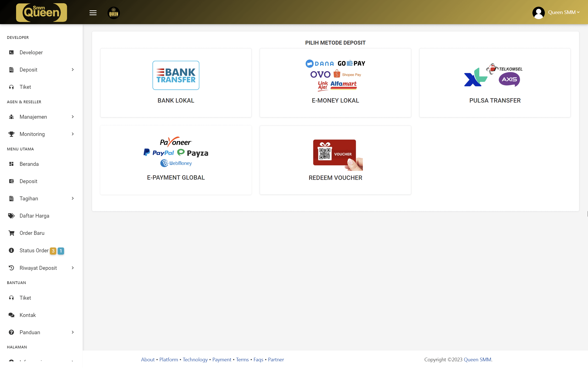
Task: Expand the Manajemen submenu chevron
Action: point(73,117)
